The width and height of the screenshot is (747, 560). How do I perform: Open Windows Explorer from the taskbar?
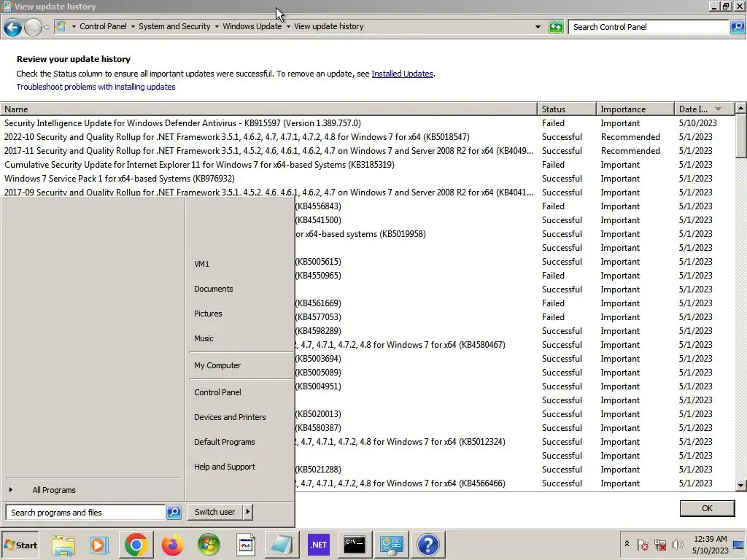(63, 545)
